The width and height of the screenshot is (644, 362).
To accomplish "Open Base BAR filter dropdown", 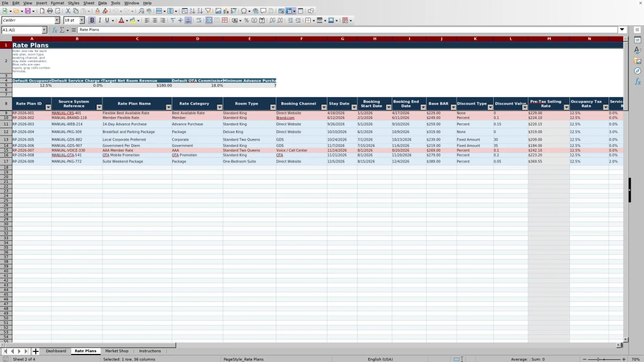I will pyautogui.click(x=453, y=107).
